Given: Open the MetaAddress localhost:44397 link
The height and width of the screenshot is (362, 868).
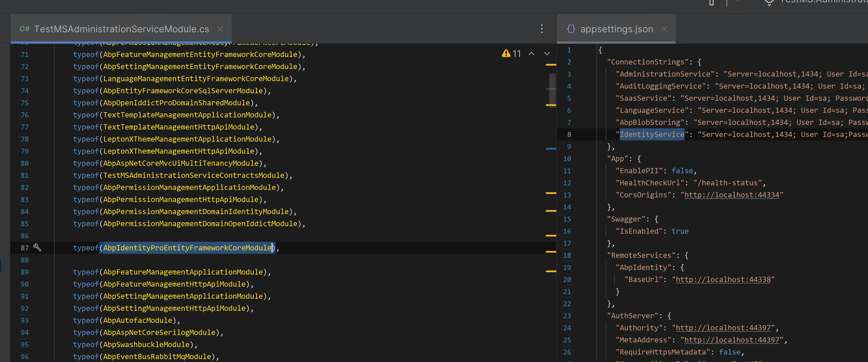Looking at the screenshot, I should click(732, 340).
